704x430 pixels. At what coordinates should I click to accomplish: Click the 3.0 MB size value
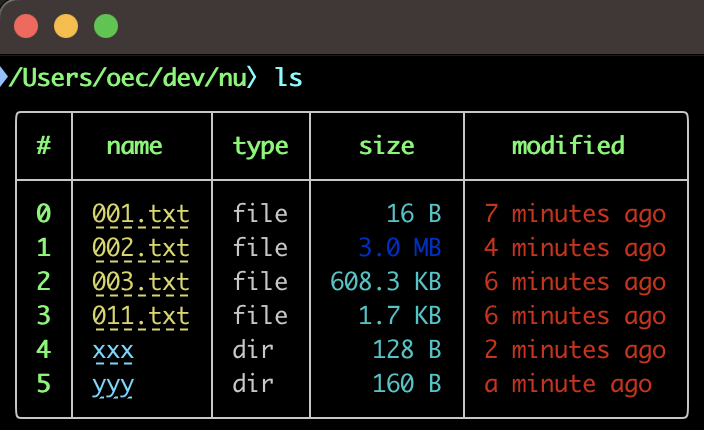click(400, 248)
